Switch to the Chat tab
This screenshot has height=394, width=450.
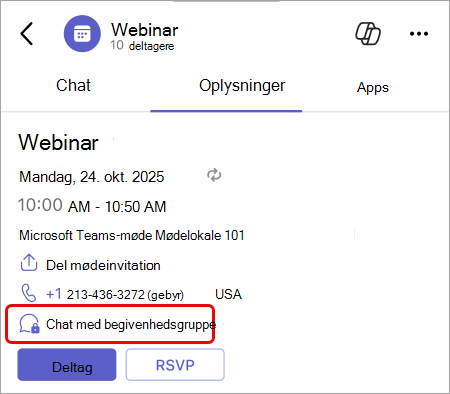coord(73,85)
